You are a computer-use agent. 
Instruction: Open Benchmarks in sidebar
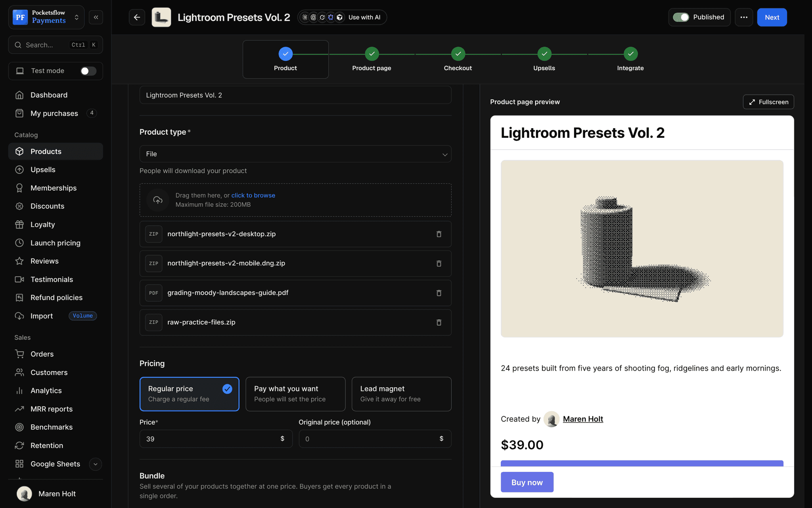(x=56, y=427)
